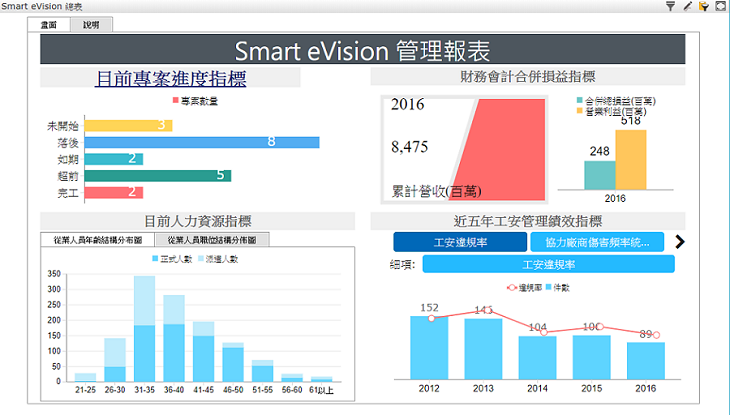This screenshot has width=730, height=415.
Task: Open the 從業人員職位結構分佈圖 tab
Action: (x=212, y=240)
